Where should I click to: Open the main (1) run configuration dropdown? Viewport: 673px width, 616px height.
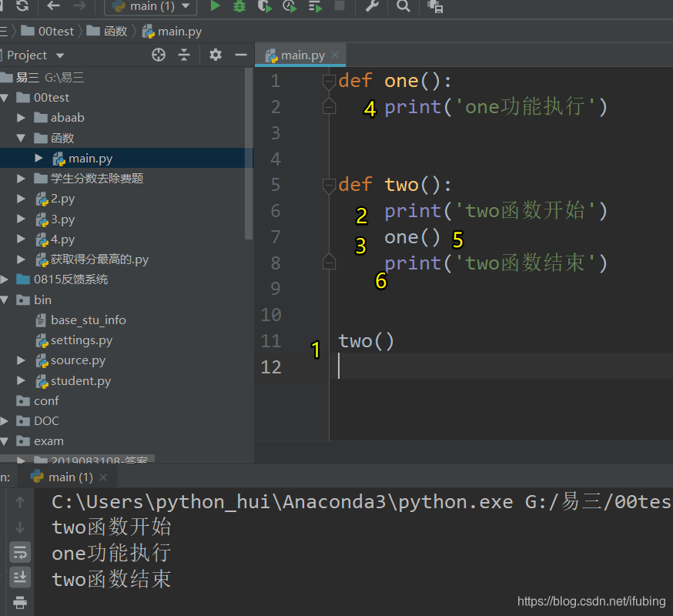[151, 6]
